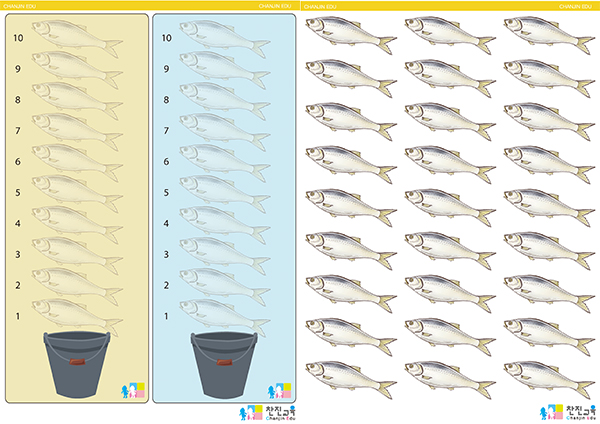Open the Chanjin Edu logo below the fish sheet
This screenshot has height=424, width=600.
coord(568,413)
